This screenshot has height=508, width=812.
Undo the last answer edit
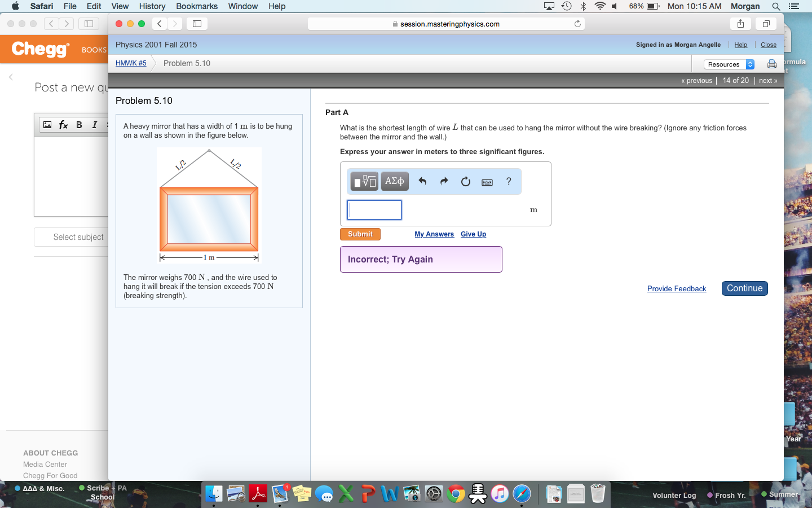(x=422, y=181)
